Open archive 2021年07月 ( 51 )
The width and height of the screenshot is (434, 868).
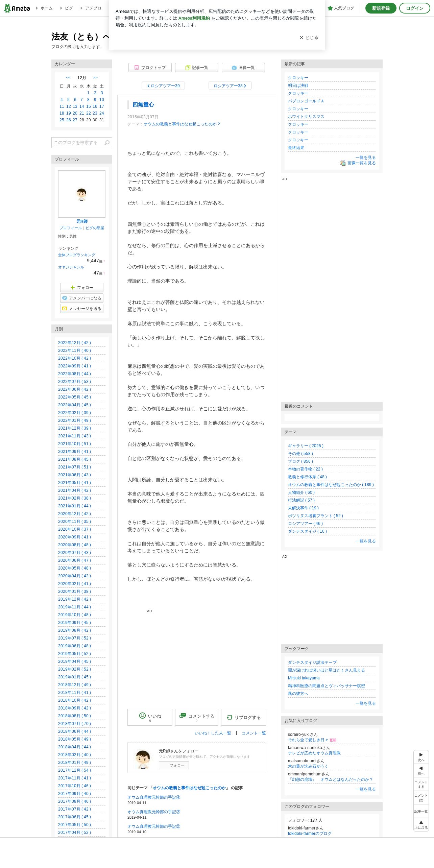click(75, 467)
